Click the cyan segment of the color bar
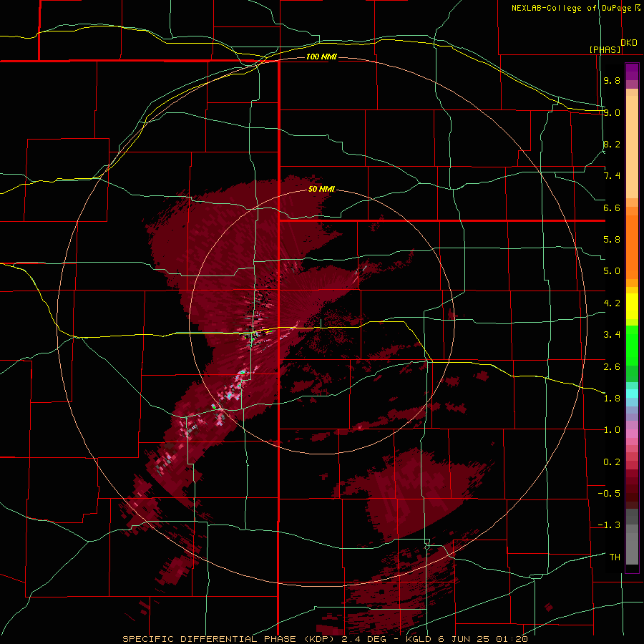The image size is (644, 644). pyautogui.click(x=632, y=394)
